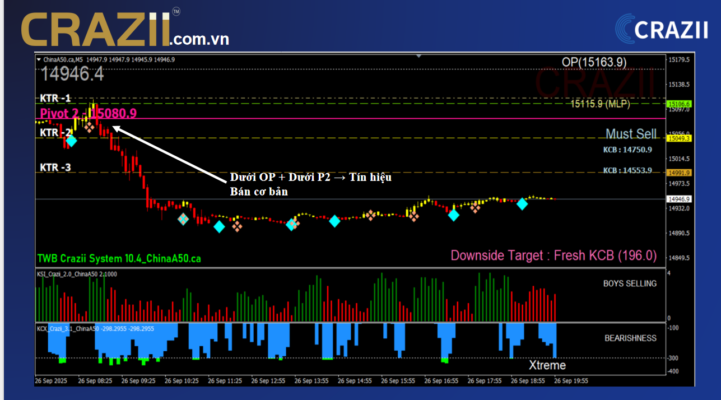Image resolution: width=721 pixels, height=400 pixels.
Task: Click the 14890.5 price axis value
Action: pos(679,233)
